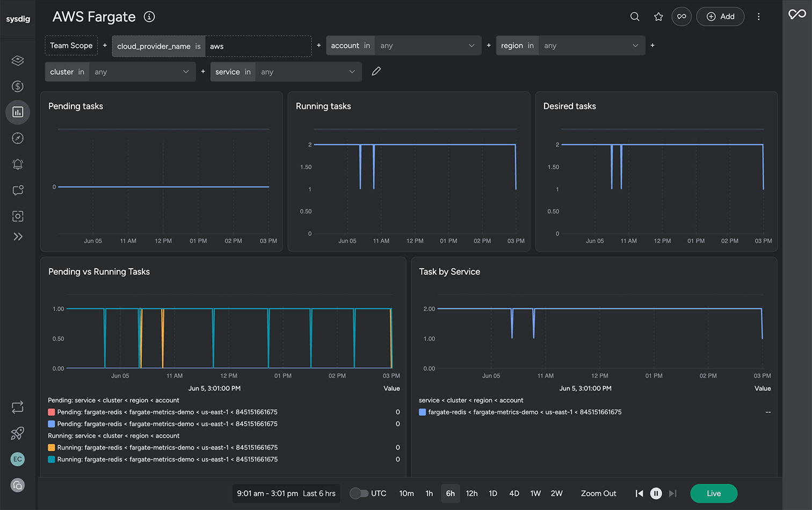Open the three-dot more options menu

759,17
